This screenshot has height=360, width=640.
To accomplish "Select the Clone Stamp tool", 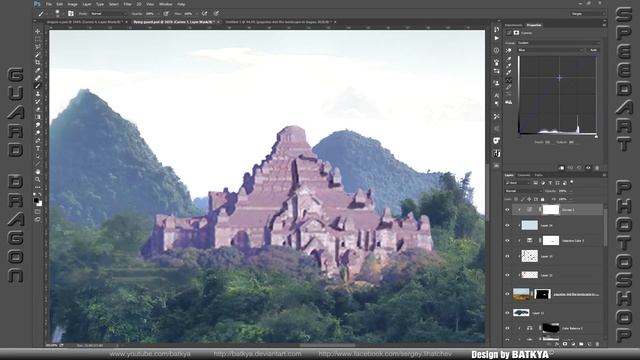I will [38, 93].
